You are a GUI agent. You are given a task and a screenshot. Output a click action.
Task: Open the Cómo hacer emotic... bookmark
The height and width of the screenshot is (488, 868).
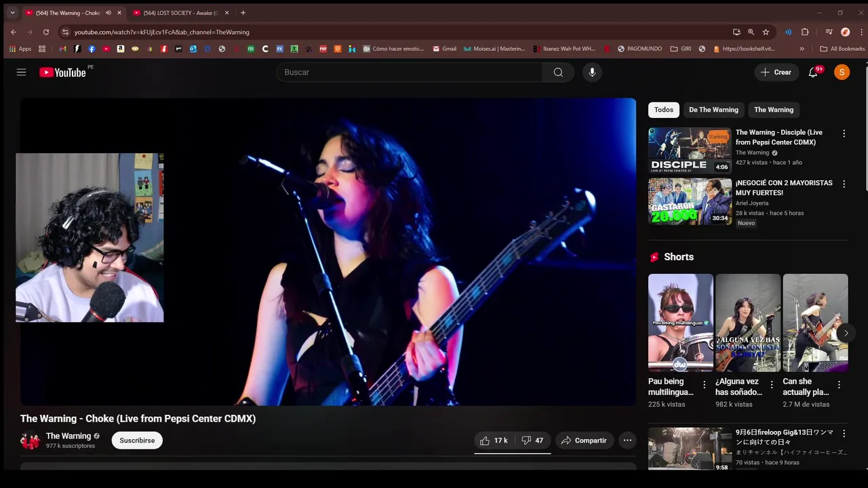tap(393, 49)
